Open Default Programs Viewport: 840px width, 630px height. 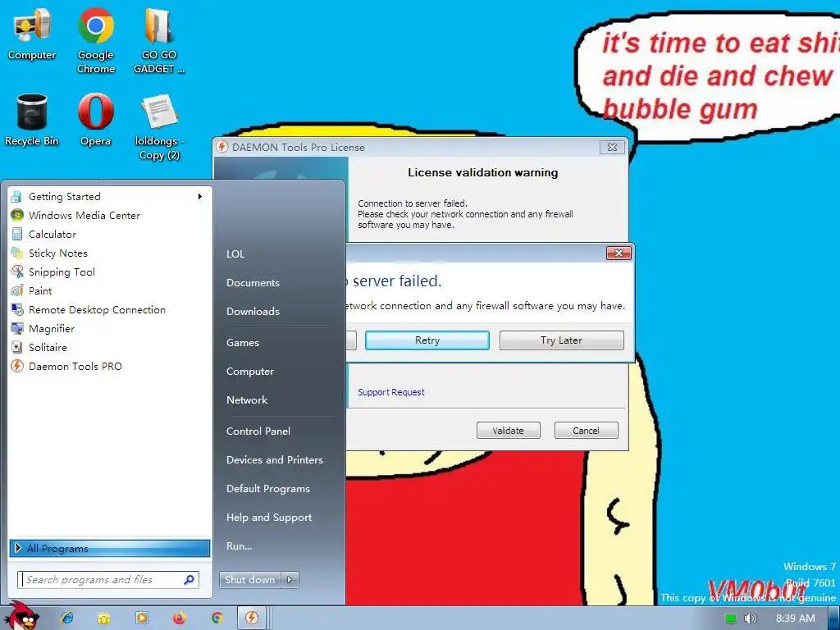click(x=268, y=489)
